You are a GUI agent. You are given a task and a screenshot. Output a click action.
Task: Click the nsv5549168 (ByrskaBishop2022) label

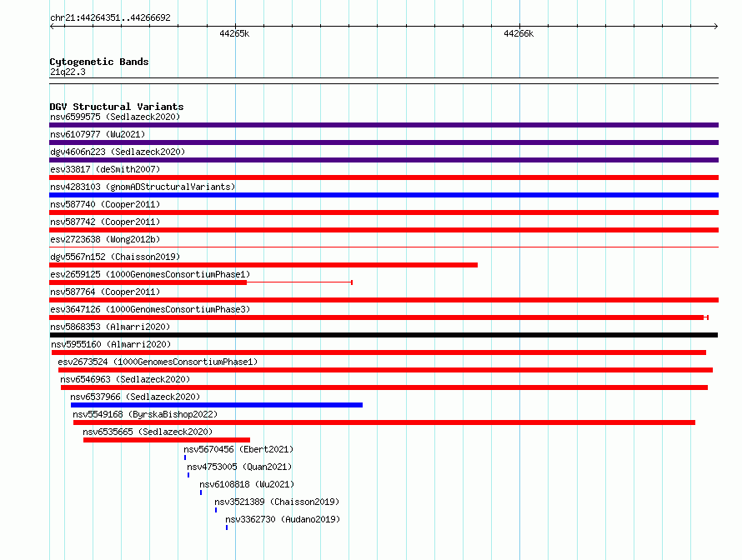[x=145, y=414]
